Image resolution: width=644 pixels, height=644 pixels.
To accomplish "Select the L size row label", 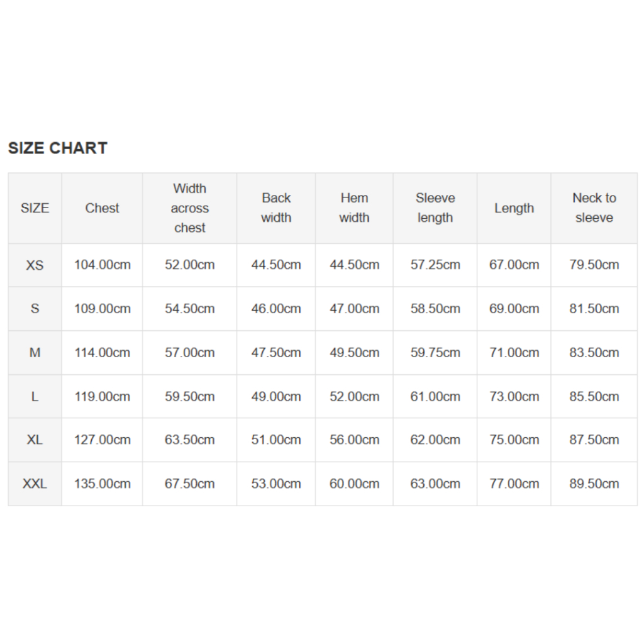I will tap(35, 397).
